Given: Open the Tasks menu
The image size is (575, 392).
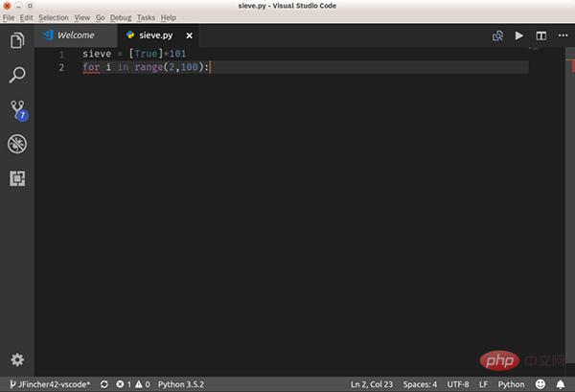Looking at the screenshot, I should [x=146, y=17].
